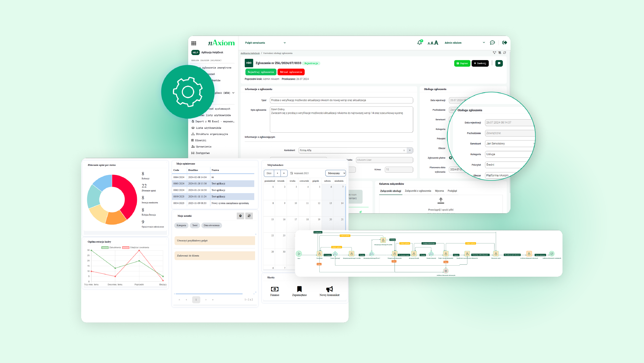The image size is (644, 363).
Task: Click the logout arrow icon
Action: tap(504, 43)
